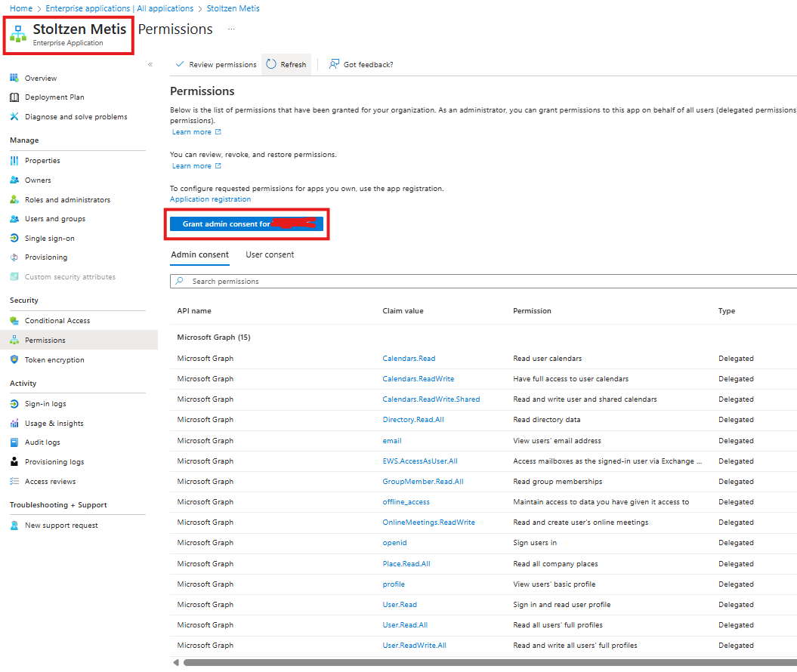Screen dimensions: 797x672
Task: Click the horizontal scrollbar left arrow
Action: coord(176,662)
